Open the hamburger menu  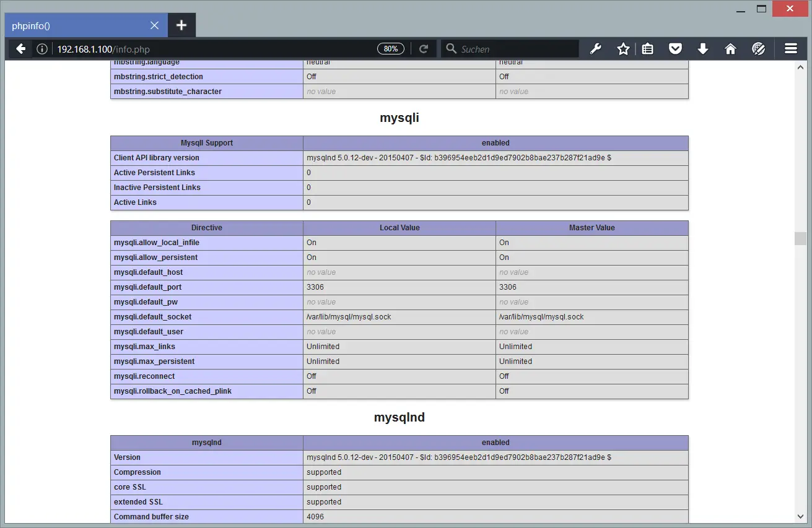tap(790, 49)
